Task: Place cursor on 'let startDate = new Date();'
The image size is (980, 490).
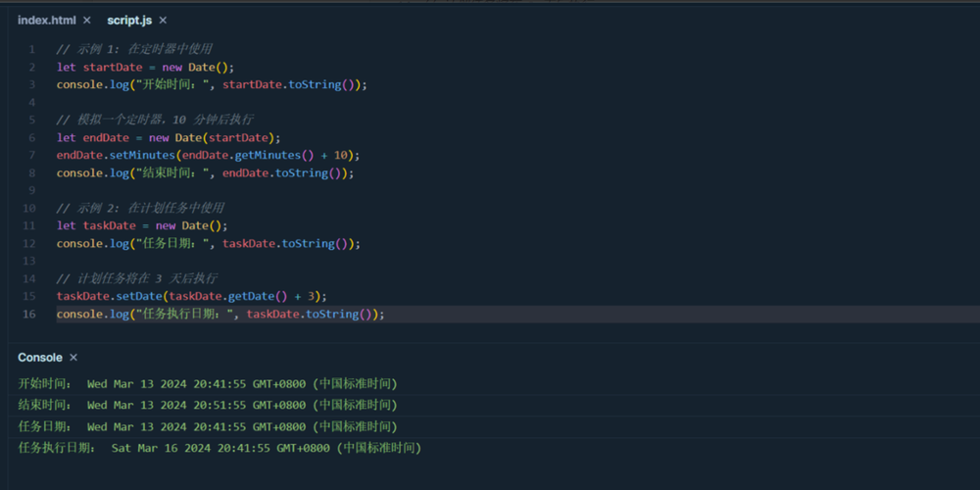Action: (x=145, y=67)
